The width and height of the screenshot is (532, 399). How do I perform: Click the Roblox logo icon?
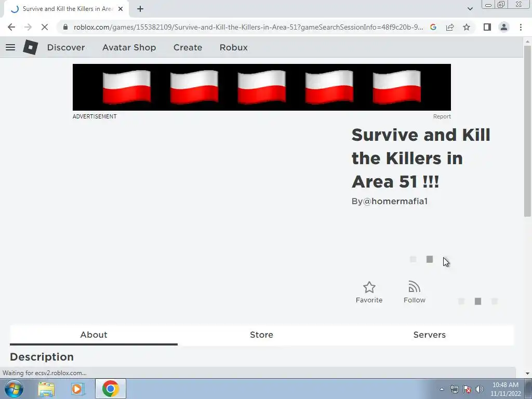pyautogui.click(x=30, y=47)
